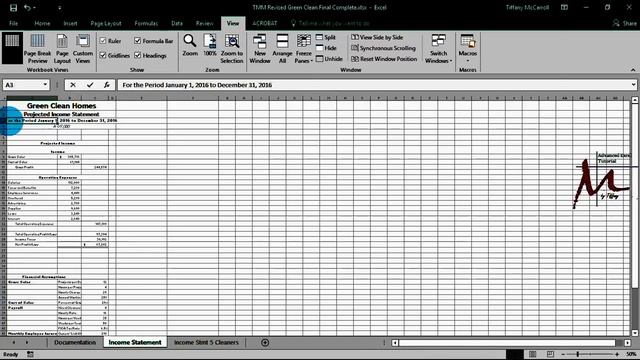640x360 pixels.
Task: Toggle the Ruler checkbox
Action: [x=103, y=41]
